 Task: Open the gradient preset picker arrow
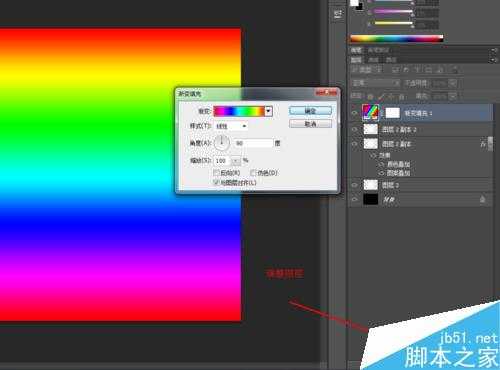[269, 111]
